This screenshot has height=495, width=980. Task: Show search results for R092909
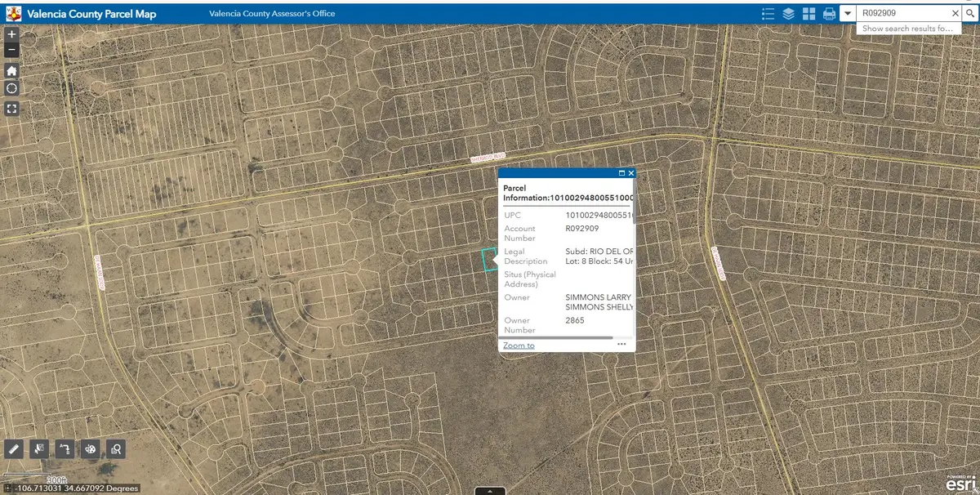(908, 28)
